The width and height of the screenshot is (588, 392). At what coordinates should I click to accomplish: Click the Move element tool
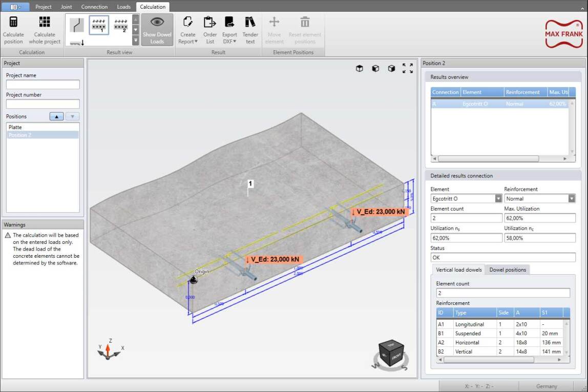tap(274, 30)
